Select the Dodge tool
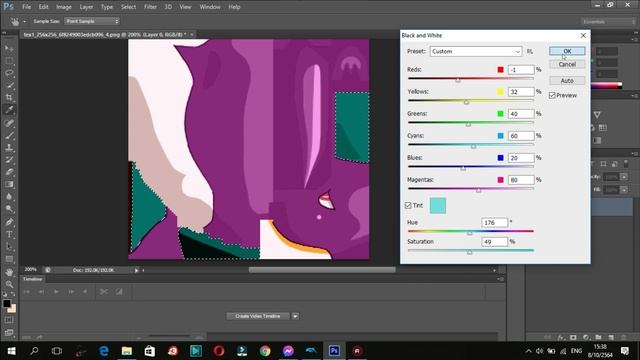The height and width of the screenshot is (360, 640). [x=9, y=209]
